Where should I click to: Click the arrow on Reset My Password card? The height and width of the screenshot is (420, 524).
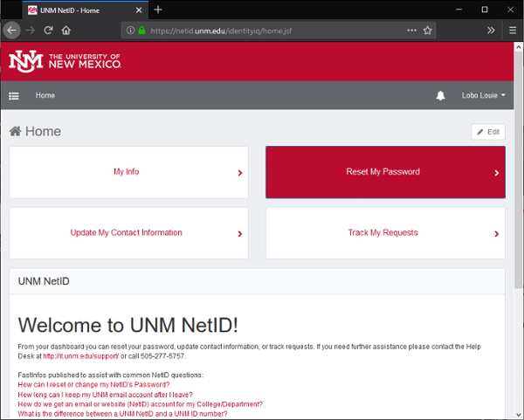click(497, 173)
